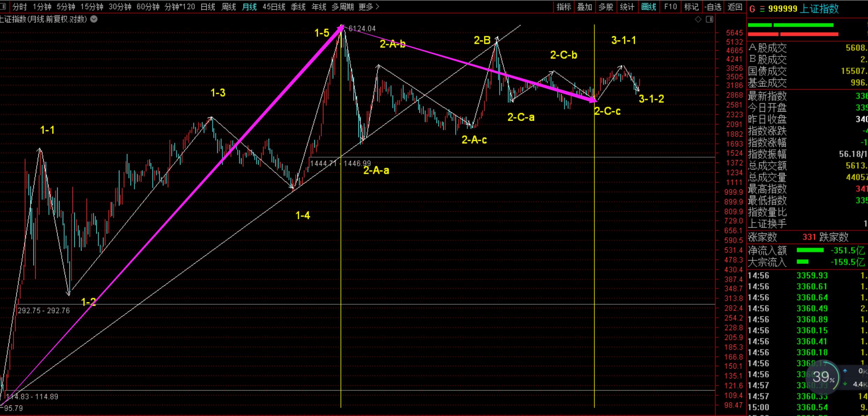
Task: Open the 统计 statistics tool
Action: (627, 7)
